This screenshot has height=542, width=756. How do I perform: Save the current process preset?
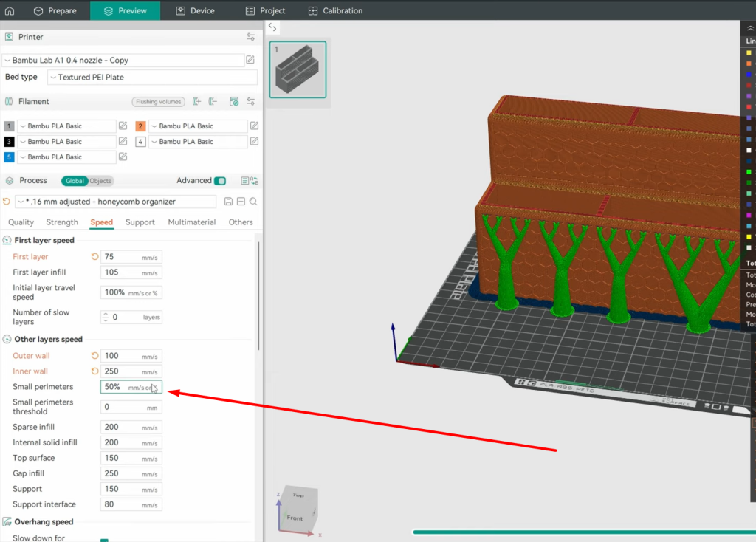(x=228, y=202)
